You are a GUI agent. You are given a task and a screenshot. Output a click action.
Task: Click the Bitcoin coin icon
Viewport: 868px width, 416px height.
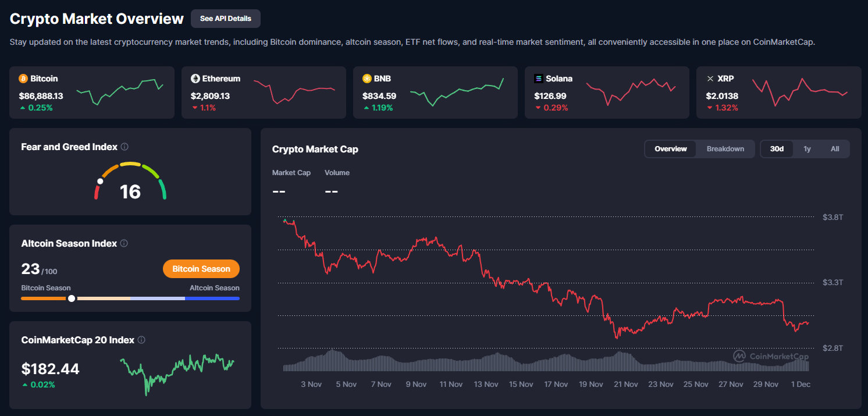coord(22,78)
